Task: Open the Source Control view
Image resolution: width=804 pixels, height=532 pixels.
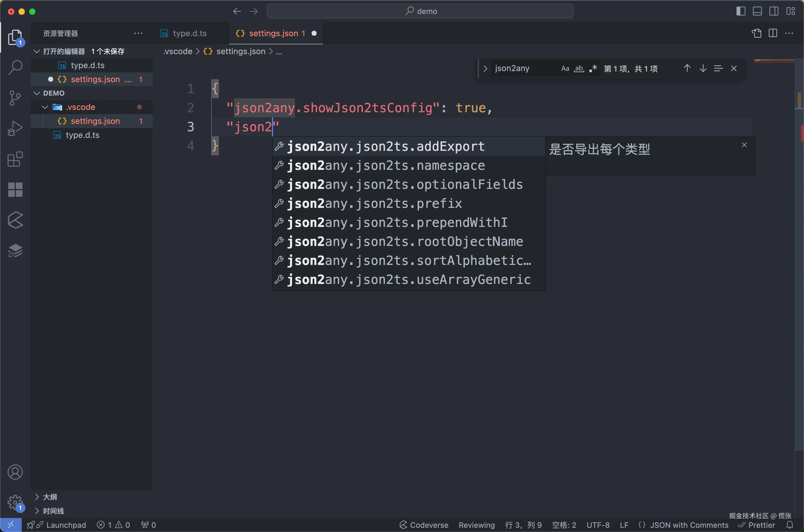Action: click(x=15, y=98)
